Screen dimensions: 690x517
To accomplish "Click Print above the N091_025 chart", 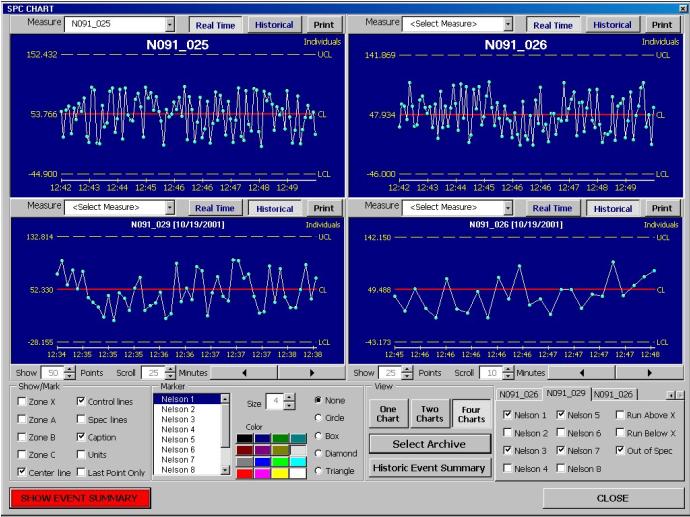I will click(x=324, y=25).
